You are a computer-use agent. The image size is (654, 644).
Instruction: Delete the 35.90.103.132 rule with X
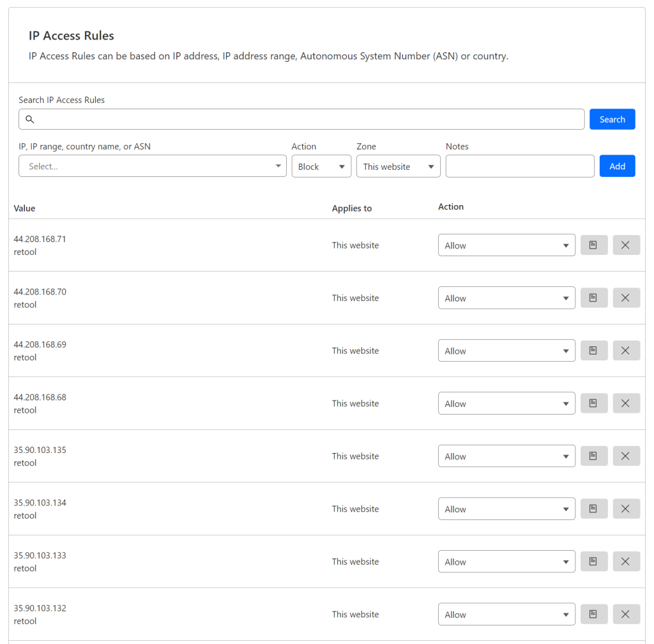(x=626, y=615)
